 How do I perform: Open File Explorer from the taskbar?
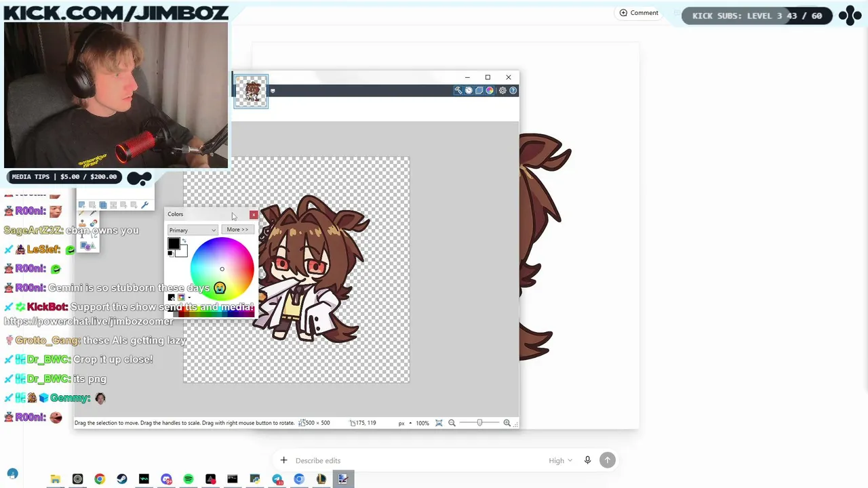coord(56,479)
